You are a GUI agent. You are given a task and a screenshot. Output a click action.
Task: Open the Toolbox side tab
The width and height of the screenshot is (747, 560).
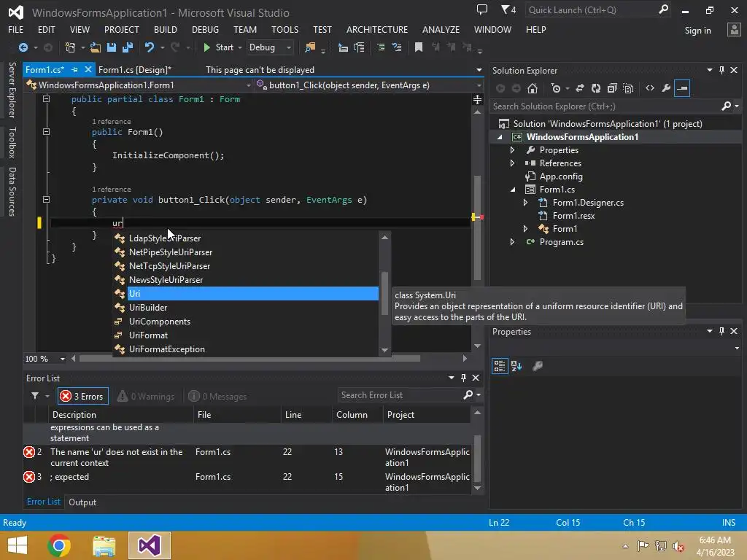coord(12,142)
